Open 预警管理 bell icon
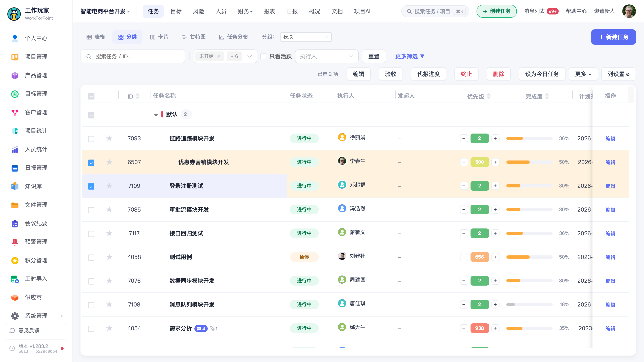Viewport: 644px width, 362px height. click(15, 242)
